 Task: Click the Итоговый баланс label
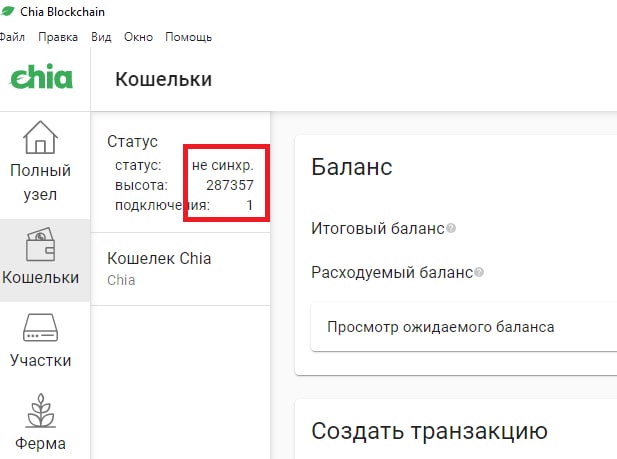point(378,228)
